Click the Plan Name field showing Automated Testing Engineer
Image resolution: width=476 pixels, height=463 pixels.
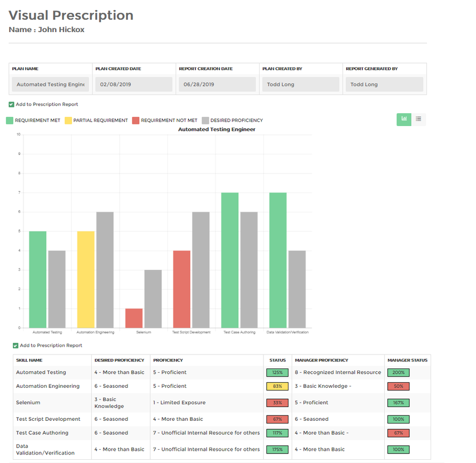(x=50, y=84)
